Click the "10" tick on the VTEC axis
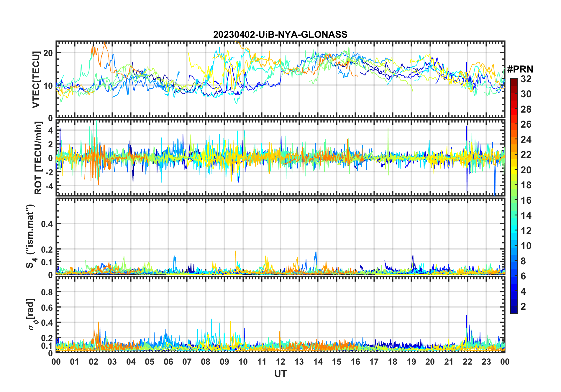Screen dimensions: 561x392 click(48, 86)
